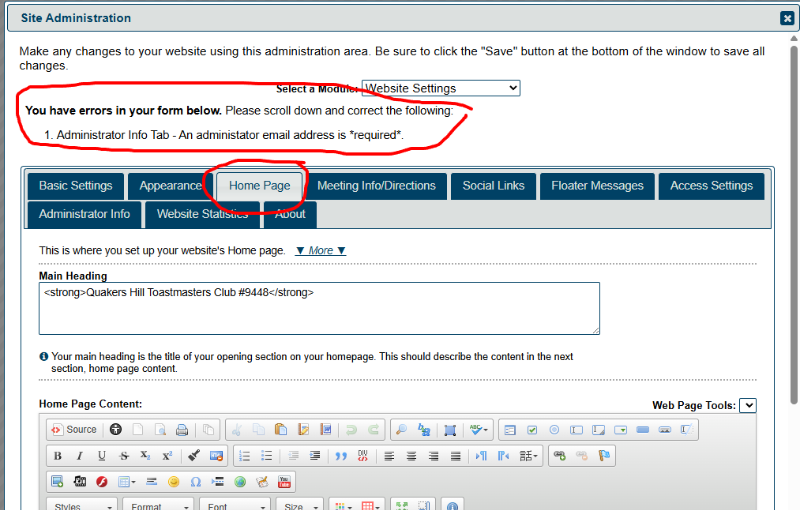The image size is (800, 510).
Task: Click the Source button in editor toolbar
Action: click(74, 430)
